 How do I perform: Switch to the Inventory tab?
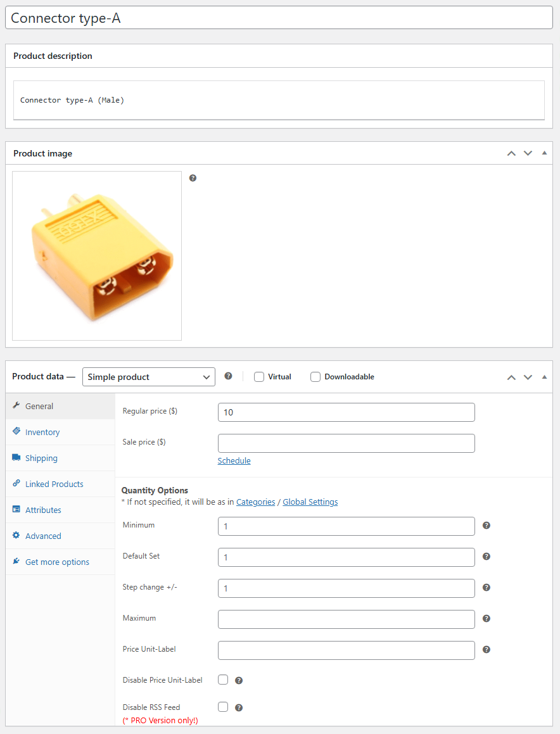point(42,432)
